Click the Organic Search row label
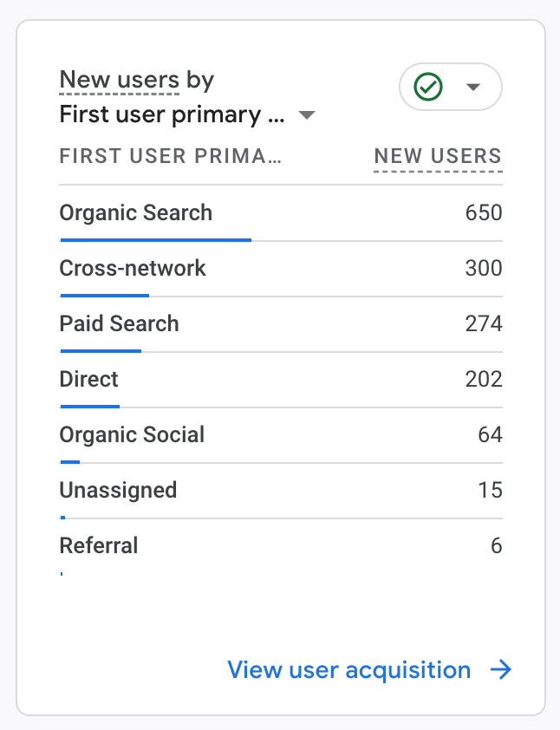Image resolution: width=560 pixels, height=730 pixels. click(135, 212)
